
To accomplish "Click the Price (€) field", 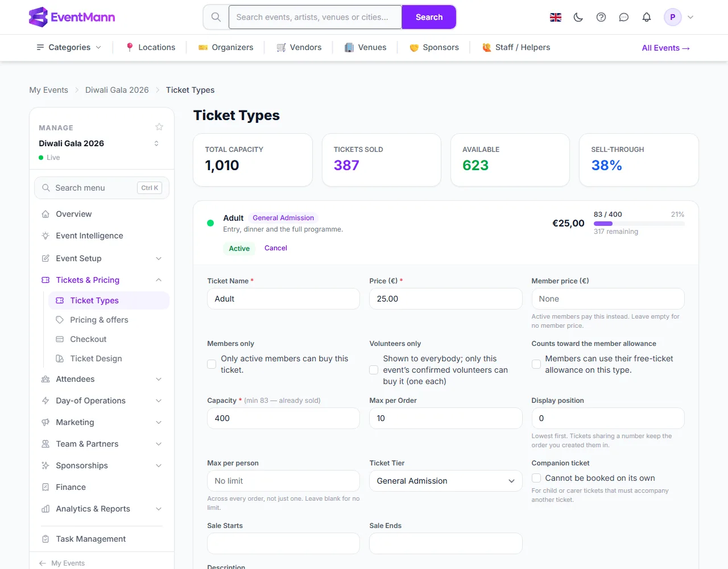I will pyautogui.click(x=446, y=299).
